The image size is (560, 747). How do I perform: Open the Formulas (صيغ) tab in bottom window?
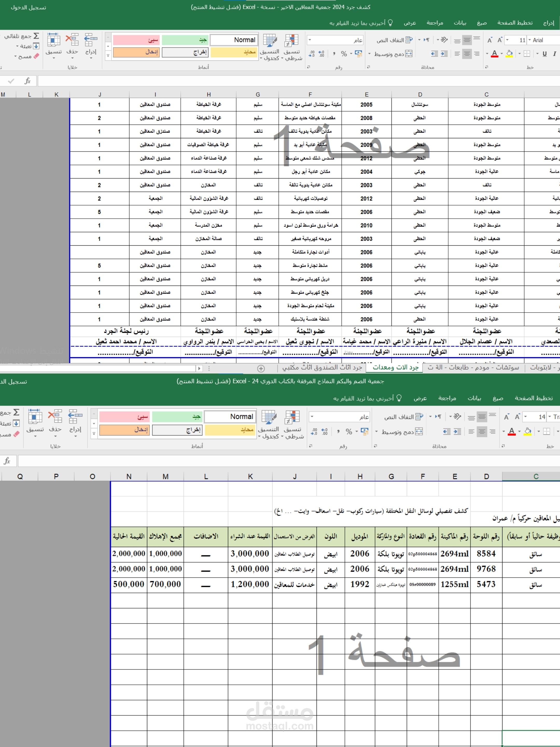(498, 398)
